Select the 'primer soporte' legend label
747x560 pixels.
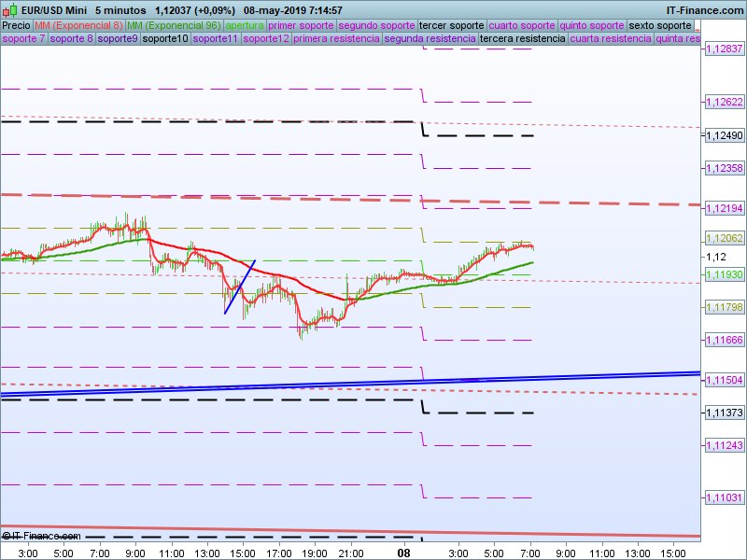(x=301, y=25)
